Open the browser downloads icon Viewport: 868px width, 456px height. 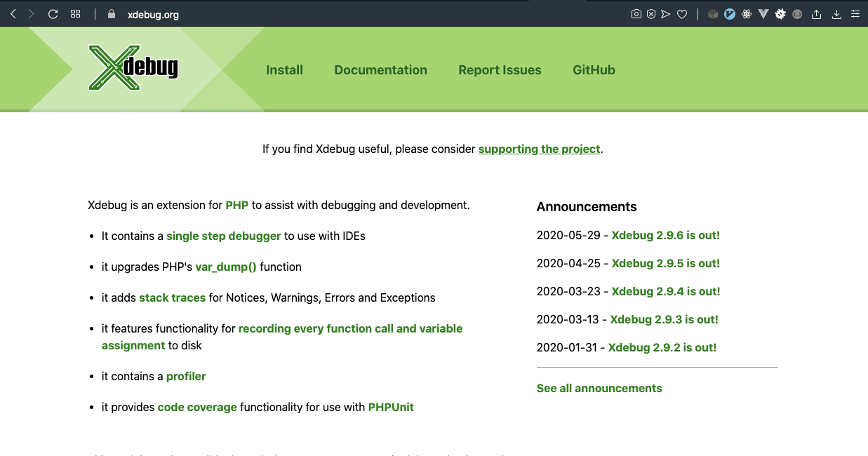(836, 14)
